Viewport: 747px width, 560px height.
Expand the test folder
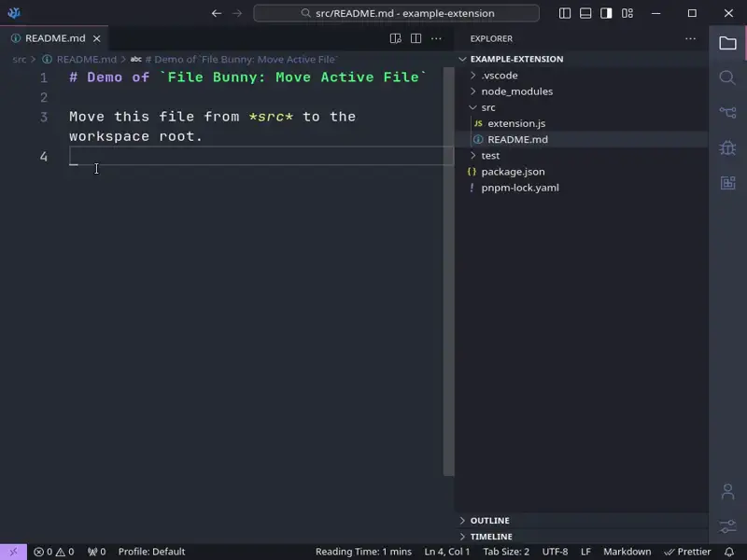click(581, 156)
